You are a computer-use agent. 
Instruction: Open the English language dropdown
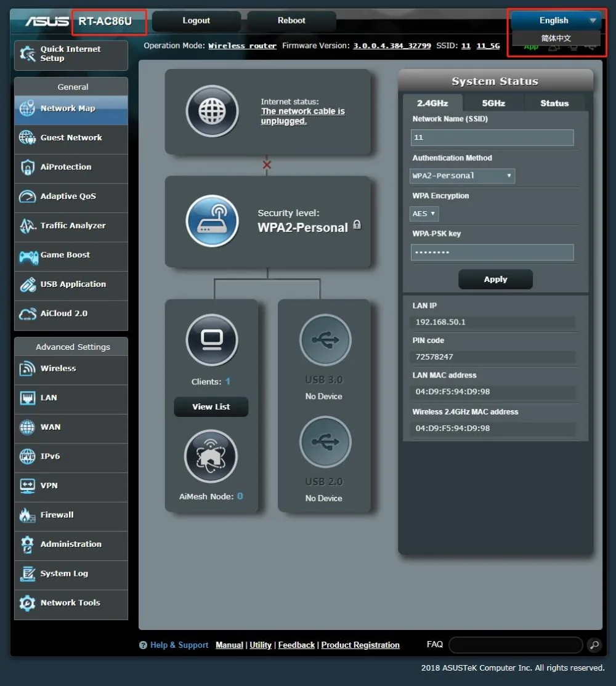tap(556, 20)
